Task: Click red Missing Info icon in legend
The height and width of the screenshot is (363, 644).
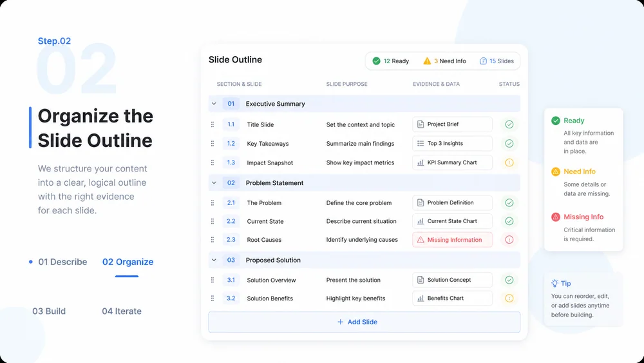Action: 556,217
